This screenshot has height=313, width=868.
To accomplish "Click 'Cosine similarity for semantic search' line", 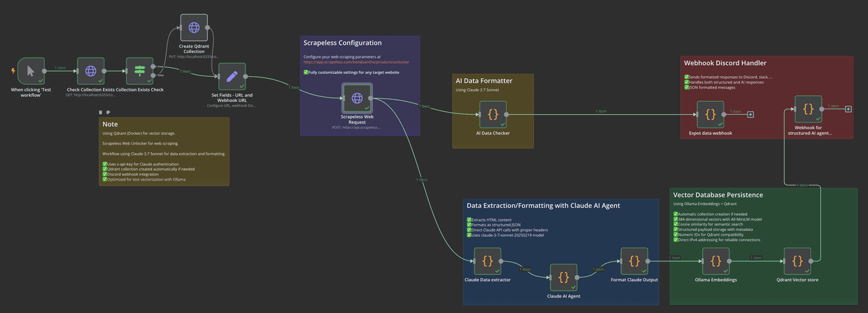I will pos(709,224).
